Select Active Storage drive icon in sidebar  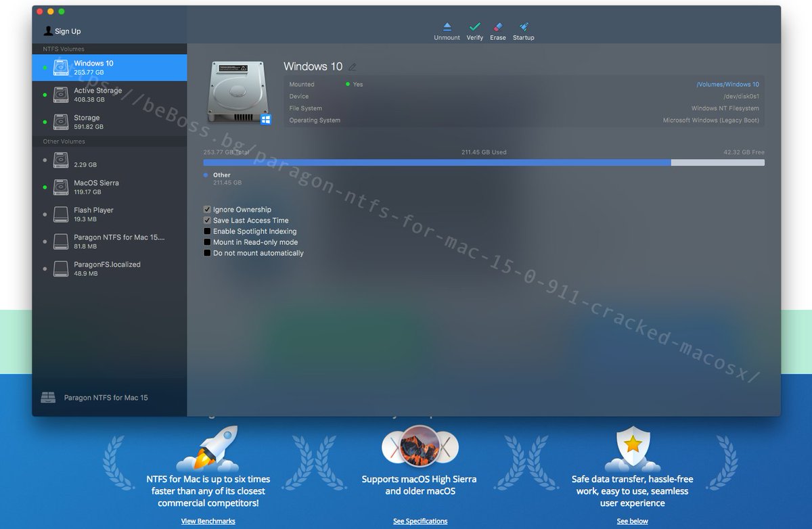[62, 95]
